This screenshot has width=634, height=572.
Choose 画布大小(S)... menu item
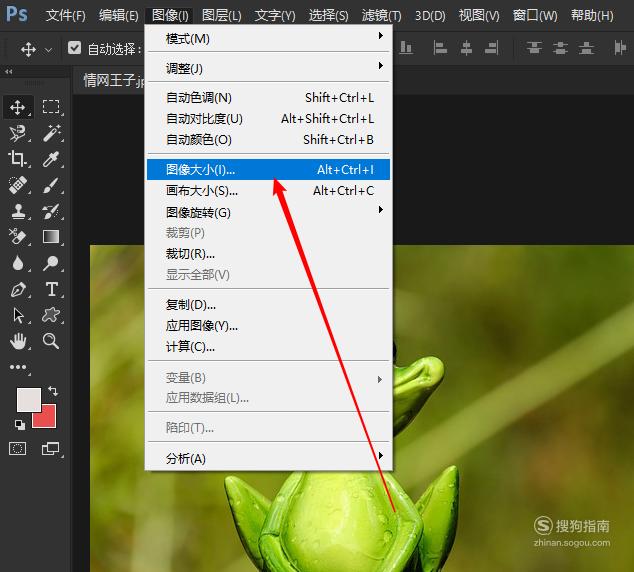click(x=268, y=190)
